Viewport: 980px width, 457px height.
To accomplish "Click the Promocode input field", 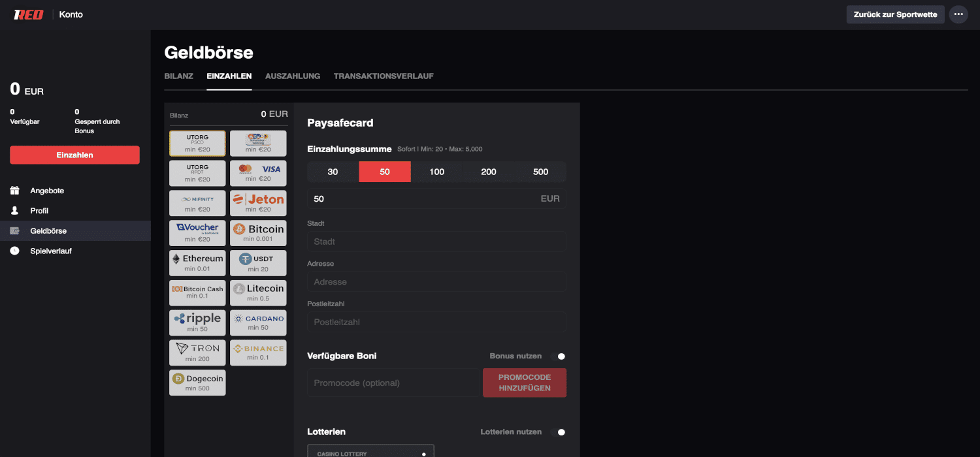I will tap(393, 383).
